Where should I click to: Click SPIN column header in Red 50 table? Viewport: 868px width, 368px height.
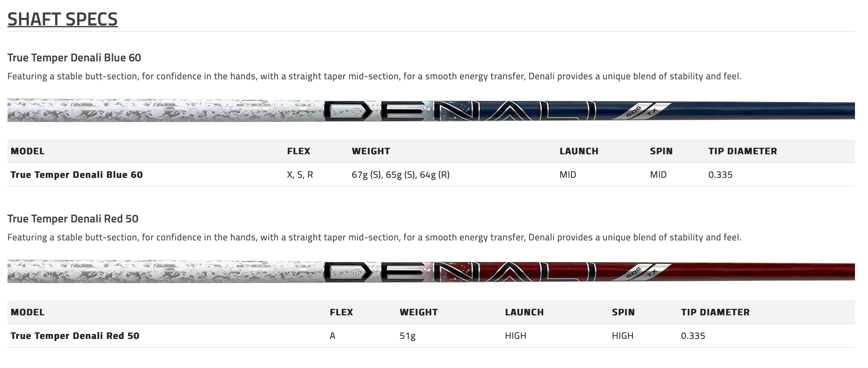pos(623,312)
